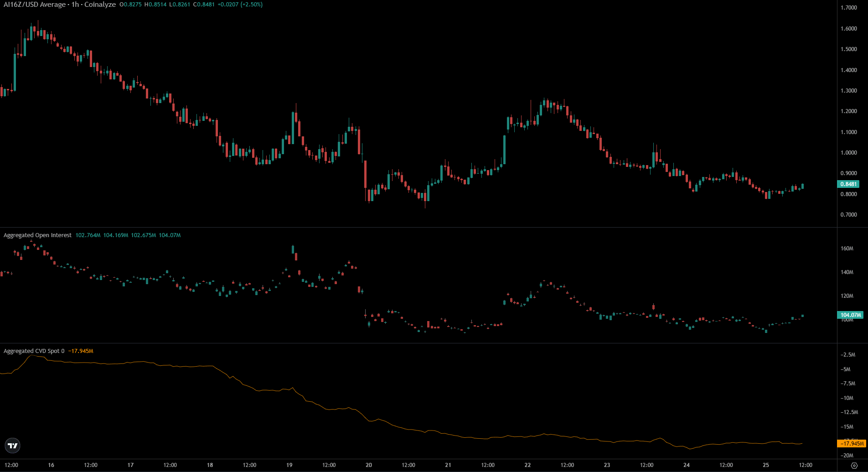The width and height of the screenshot is (868, 472).
Task: Select the Aggregated CVD Spot indicator label
Action: 32,351
